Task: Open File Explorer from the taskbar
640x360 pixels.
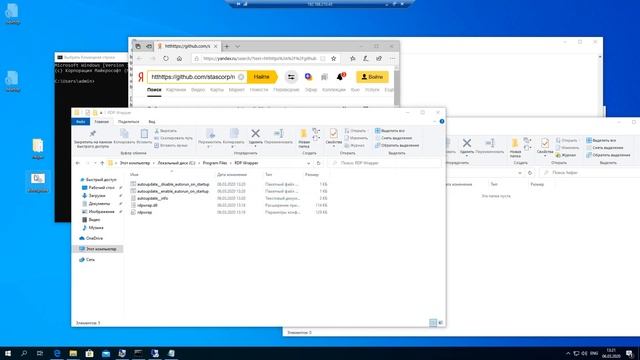Action: click(73, 353)
